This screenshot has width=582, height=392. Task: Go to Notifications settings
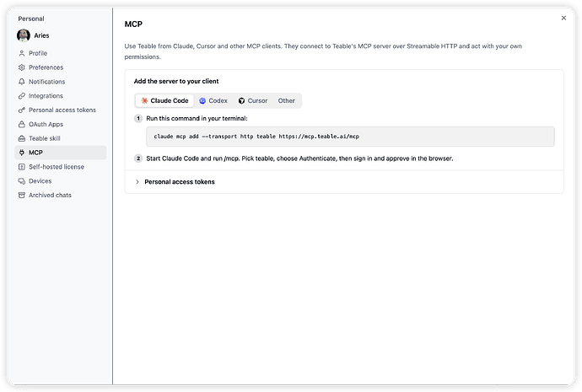(60, 81)
